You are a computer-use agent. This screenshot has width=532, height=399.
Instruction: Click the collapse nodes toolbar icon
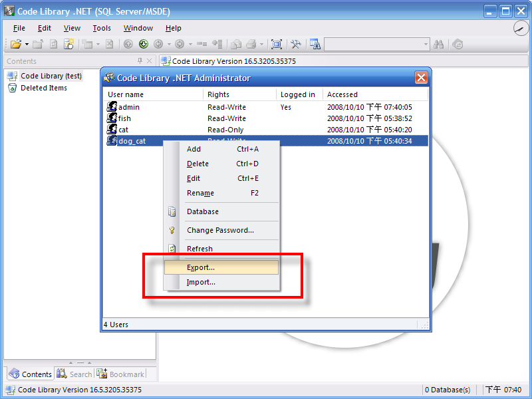click(202, 44)
